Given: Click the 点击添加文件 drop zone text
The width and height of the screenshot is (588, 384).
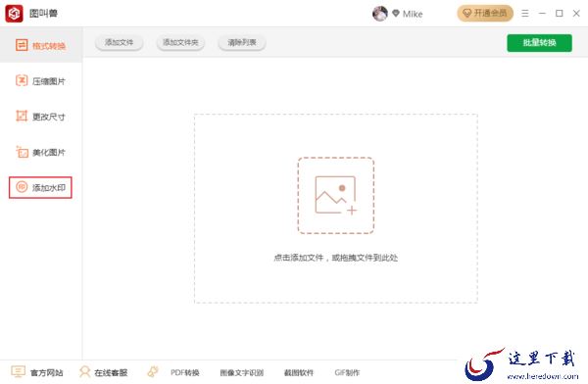Looking at the screenshot, I should pos(335,258).
